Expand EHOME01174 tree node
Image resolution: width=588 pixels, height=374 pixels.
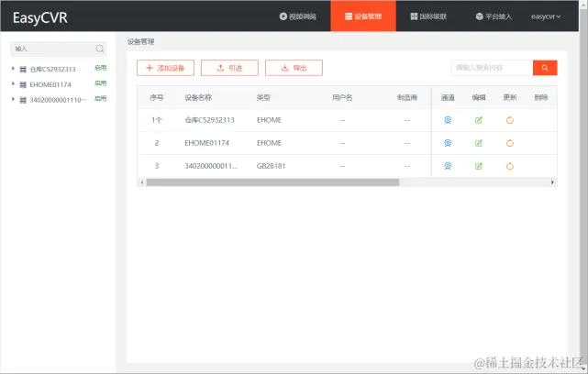click(13, 84)
